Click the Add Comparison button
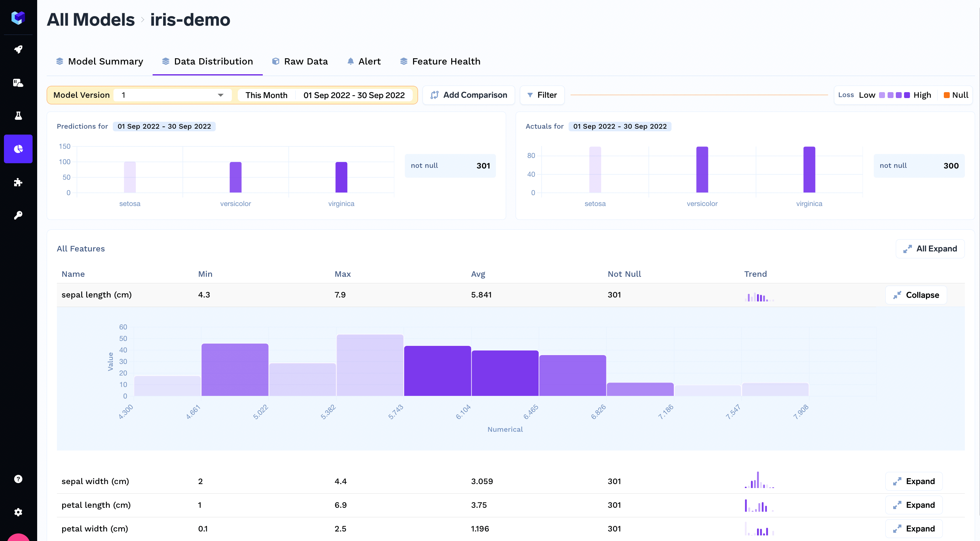The width and height of the screenshot is (980, 541). (x=469, y=95)
